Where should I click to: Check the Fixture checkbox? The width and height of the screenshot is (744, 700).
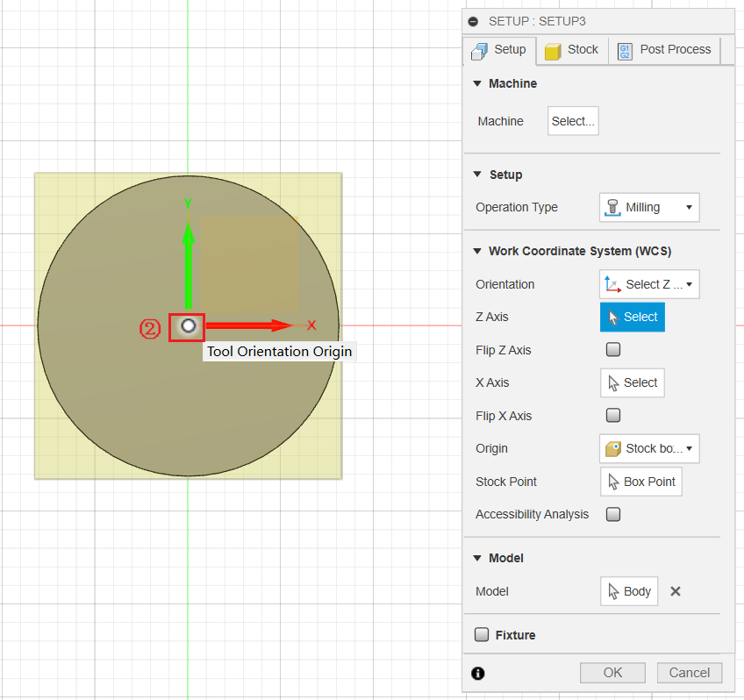[x=482, y=634]
